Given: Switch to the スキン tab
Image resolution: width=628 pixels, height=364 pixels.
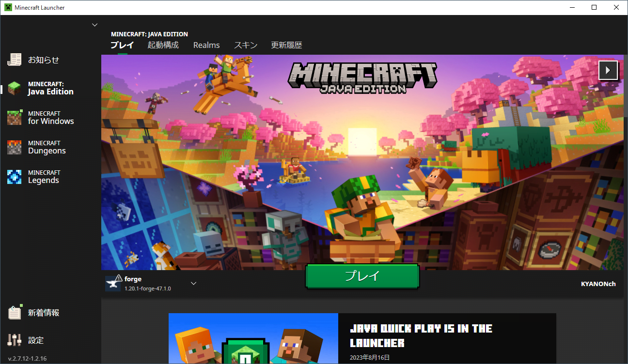Looking at the screenshot, I should click(246, 45).
